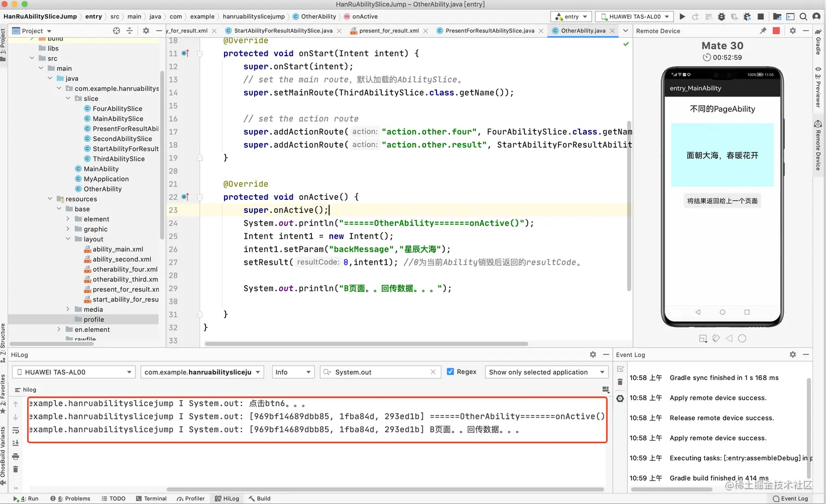Click locate file target icon in Project panel

coord(116,31)
